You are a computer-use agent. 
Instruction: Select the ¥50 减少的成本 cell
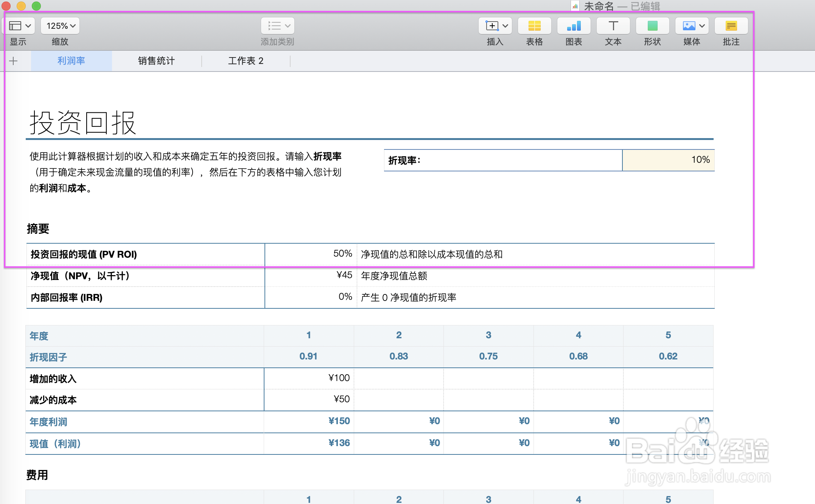coord(309,400)
